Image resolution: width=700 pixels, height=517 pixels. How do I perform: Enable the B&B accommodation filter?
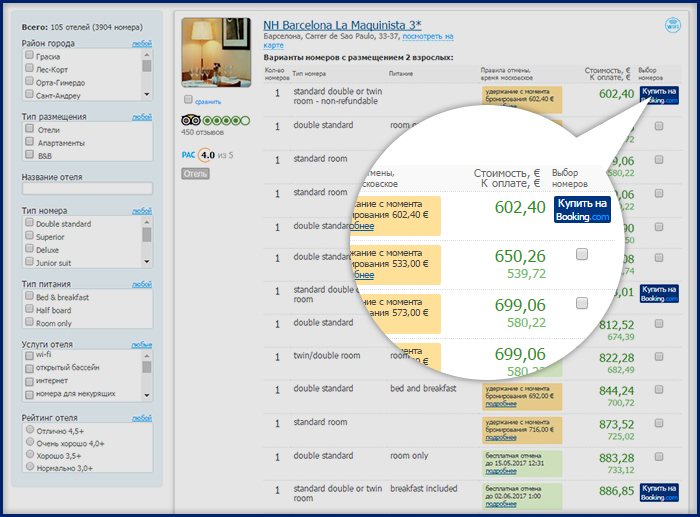click(x=29, y=154)
